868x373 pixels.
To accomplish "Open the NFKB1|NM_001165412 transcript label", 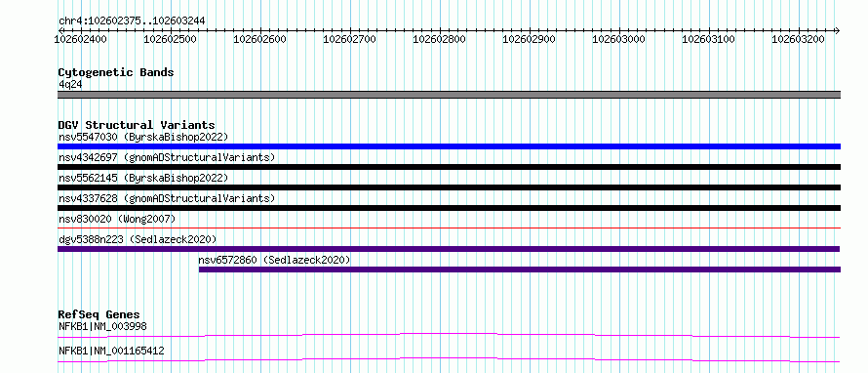I will point(111,351).
